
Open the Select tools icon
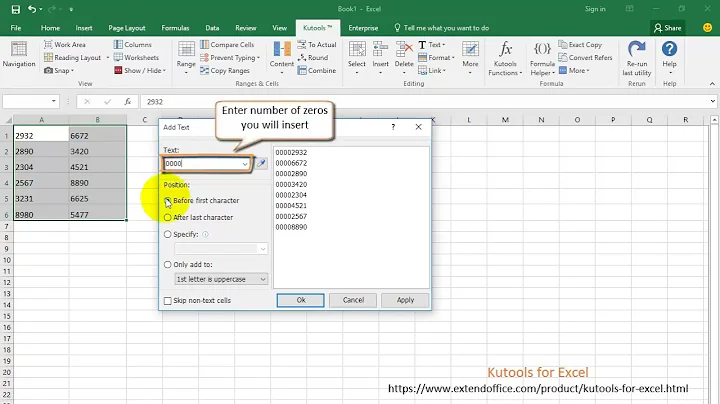coord(357,49)
